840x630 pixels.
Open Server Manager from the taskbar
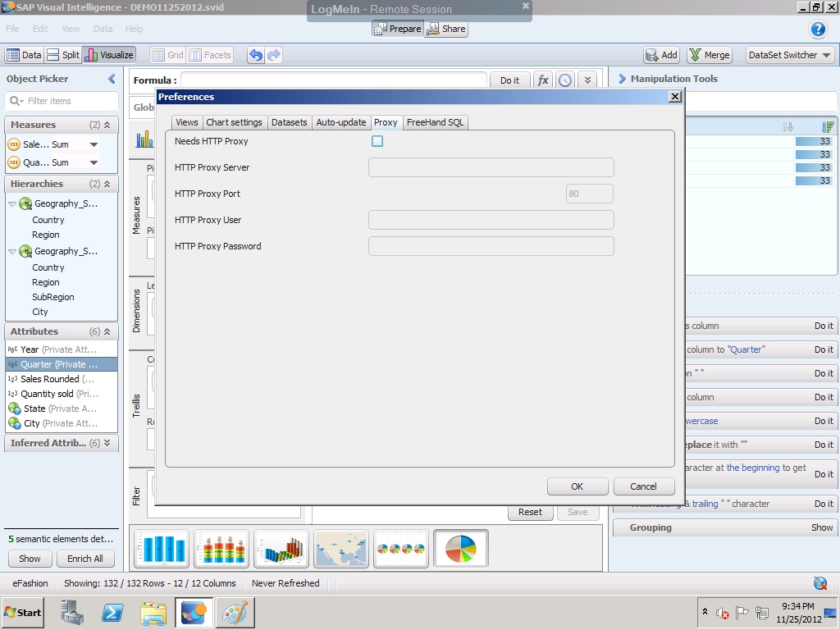(x=72, y=612)
